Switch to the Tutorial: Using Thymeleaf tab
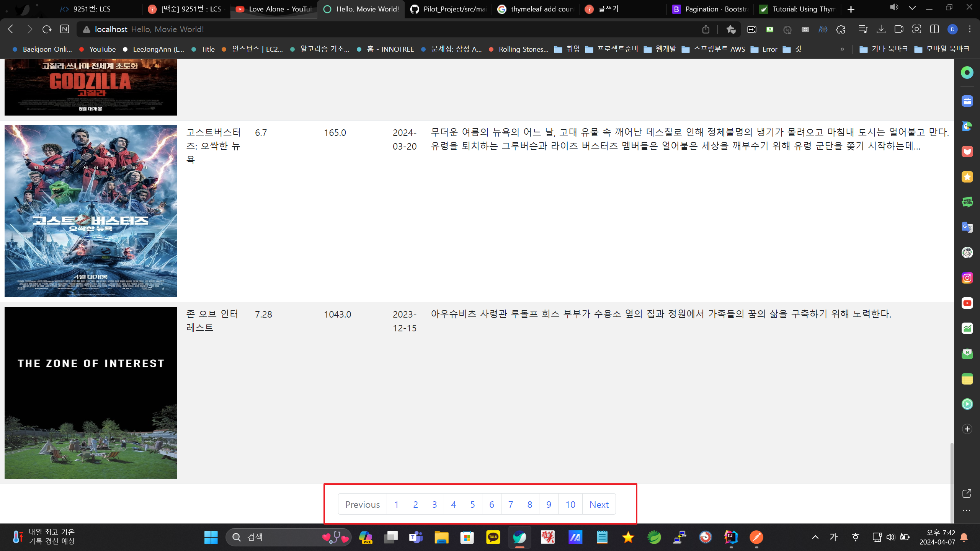Image resolution: width=980 pixels, height=551 pixels. 797,9
